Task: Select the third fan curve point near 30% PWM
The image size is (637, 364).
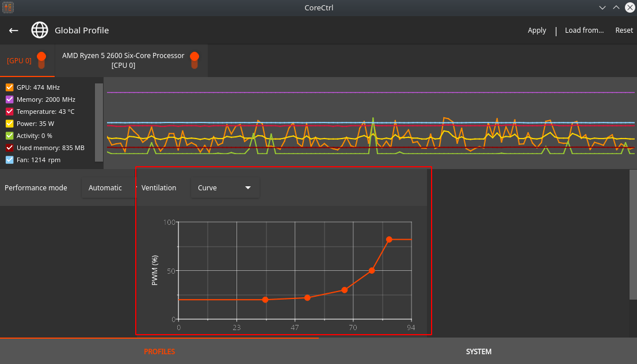Action: tap(345, 290)
